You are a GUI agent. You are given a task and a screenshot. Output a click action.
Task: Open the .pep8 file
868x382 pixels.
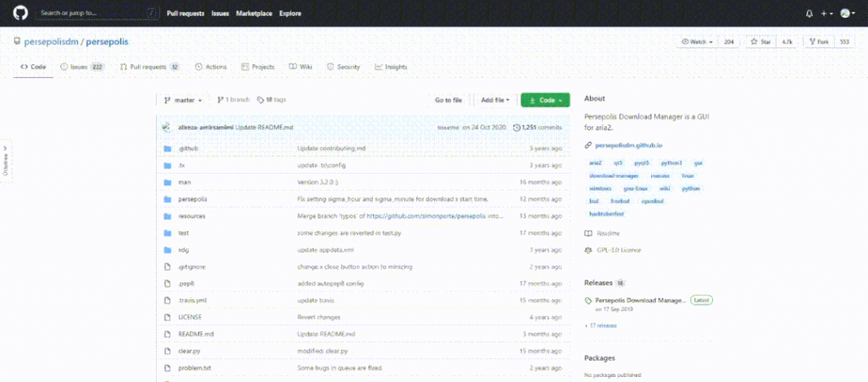[x=186, y=284]
